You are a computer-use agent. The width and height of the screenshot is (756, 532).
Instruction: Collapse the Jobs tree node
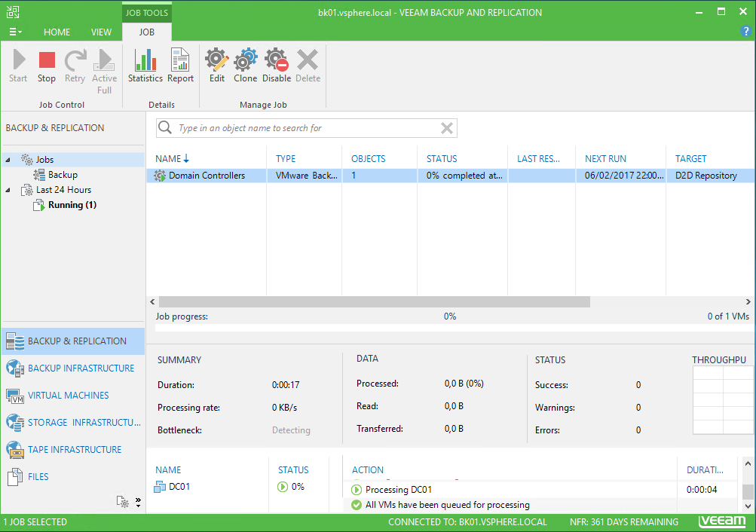click(8, 160)
